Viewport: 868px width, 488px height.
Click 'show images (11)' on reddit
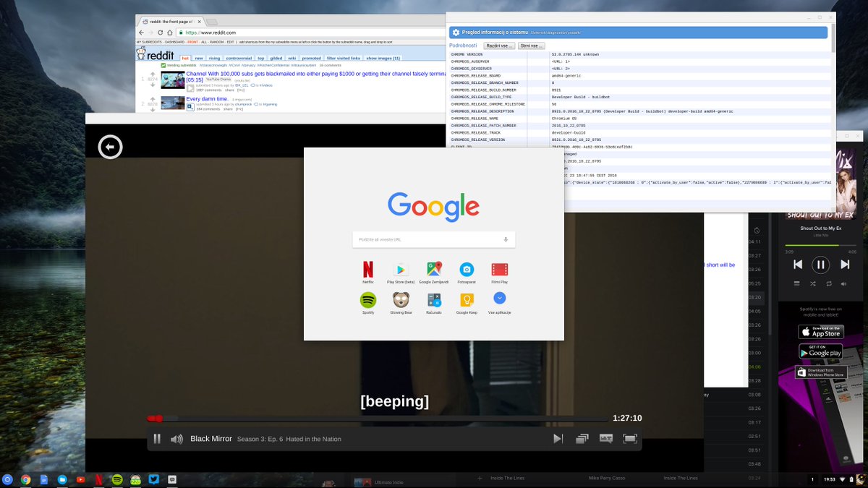pyautogui.click(x=383, y=58)
